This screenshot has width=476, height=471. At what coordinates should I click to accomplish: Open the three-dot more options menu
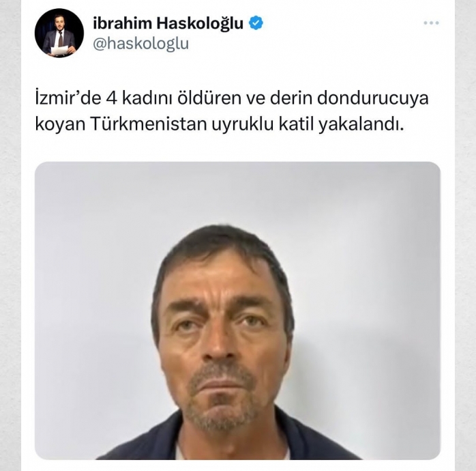431,23
